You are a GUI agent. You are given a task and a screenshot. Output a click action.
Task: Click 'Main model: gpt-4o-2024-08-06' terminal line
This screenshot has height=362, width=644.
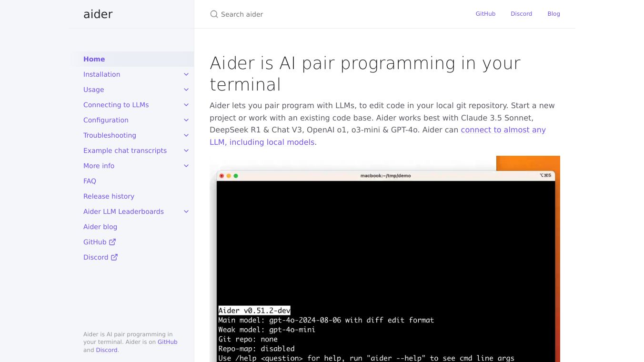326,320
